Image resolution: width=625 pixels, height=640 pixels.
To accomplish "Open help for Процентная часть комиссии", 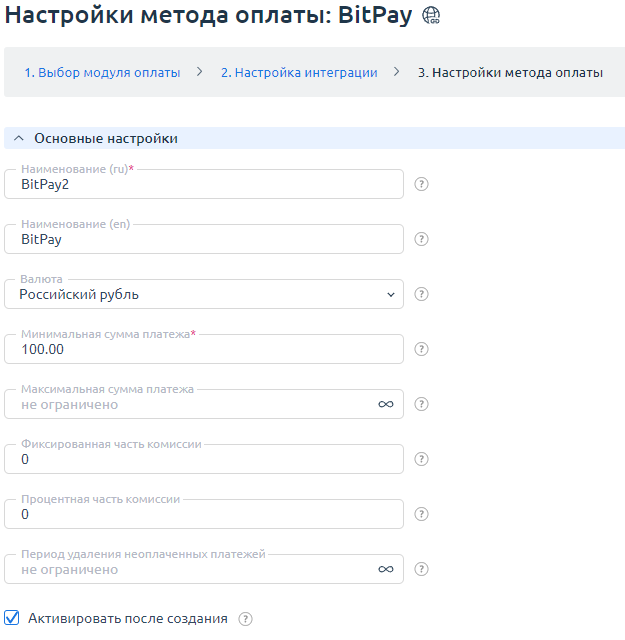I will pos(421,514).
